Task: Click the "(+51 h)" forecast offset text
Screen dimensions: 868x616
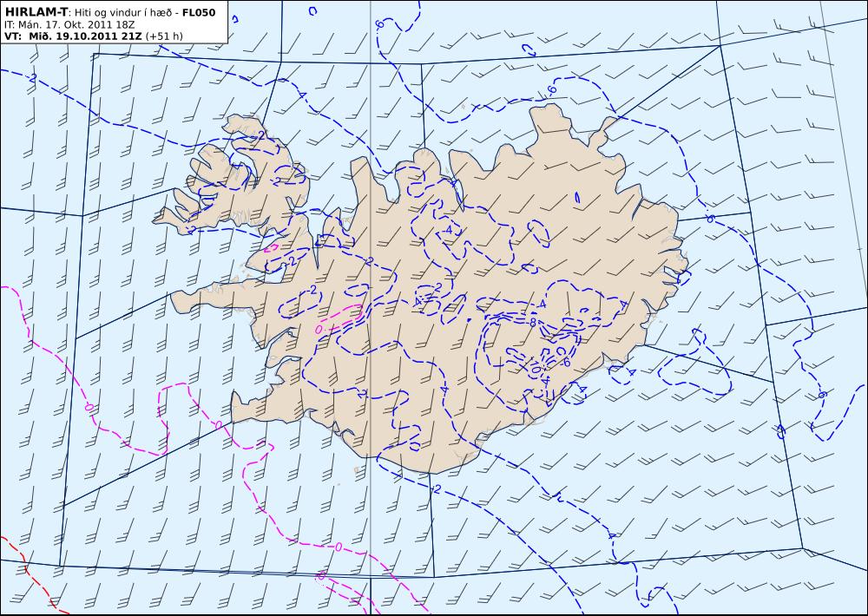Action: pos(164,36)
